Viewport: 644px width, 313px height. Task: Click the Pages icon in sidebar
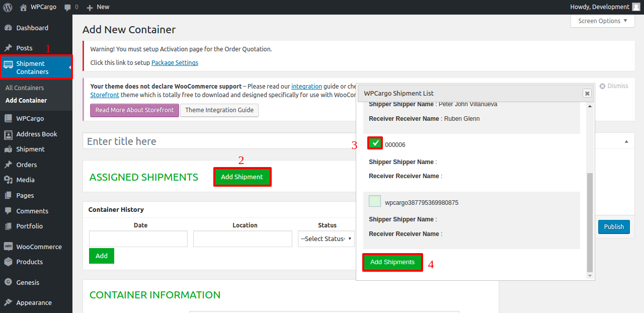click(x=8, y=195)
